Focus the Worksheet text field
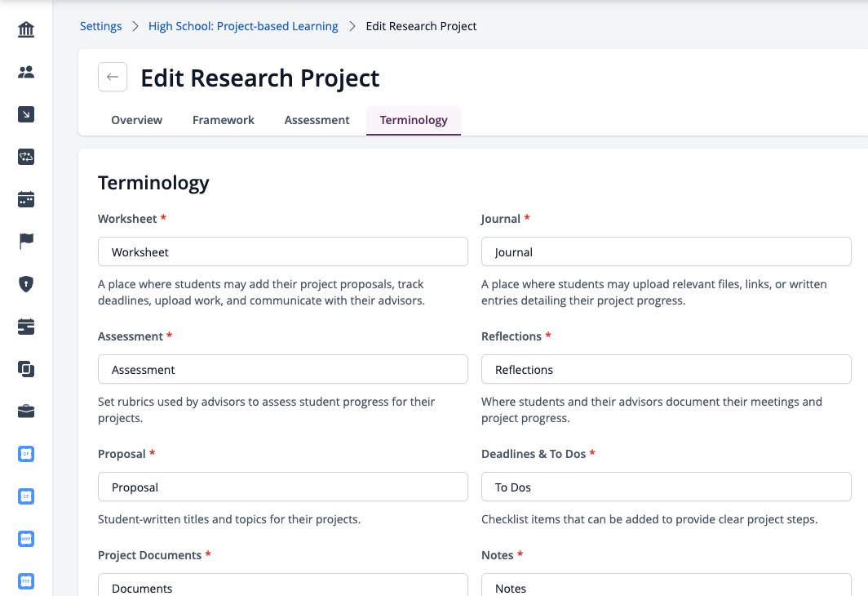 pyautogui.click(x=283, y=251)
